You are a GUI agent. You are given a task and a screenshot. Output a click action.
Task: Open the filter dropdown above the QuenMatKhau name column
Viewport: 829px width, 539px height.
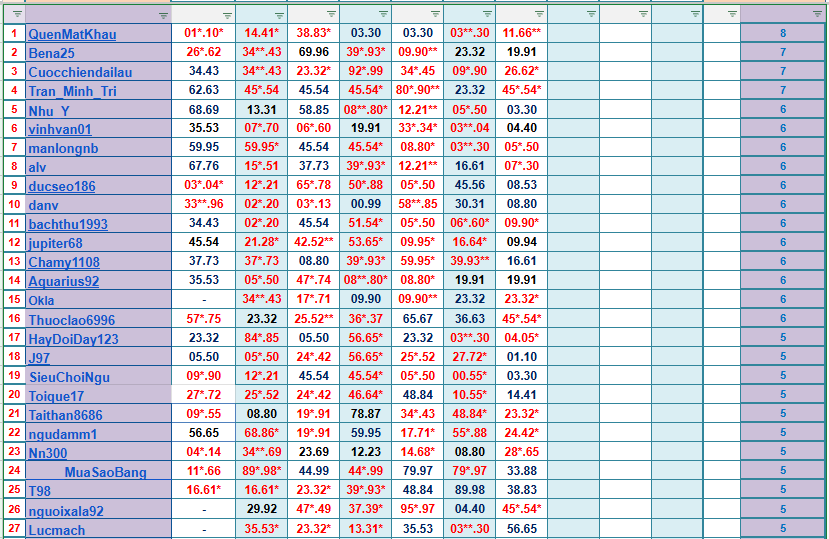click(164, 15)
